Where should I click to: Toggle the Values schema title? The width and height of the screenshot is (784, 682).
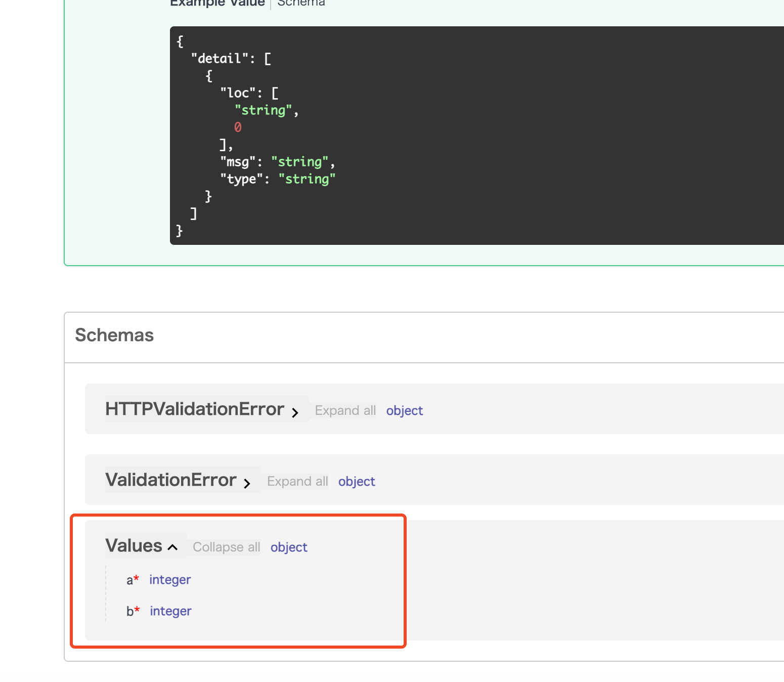pyautogui.click(x=134, y=545)
